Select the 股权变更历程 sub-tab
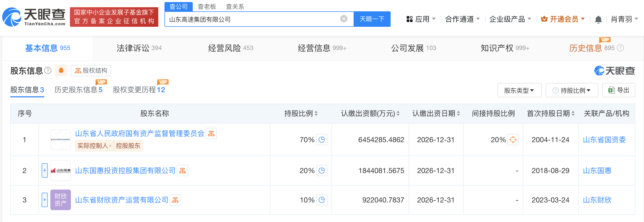This screenshot has height=222, width=644. (x=139, y=90)
